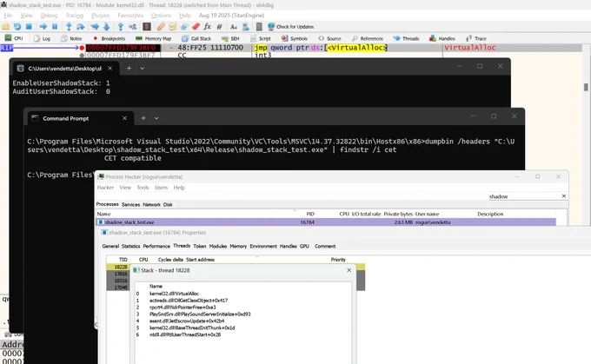Toggle the breakpoint dot on the RIP line

(x=82, y=48)
